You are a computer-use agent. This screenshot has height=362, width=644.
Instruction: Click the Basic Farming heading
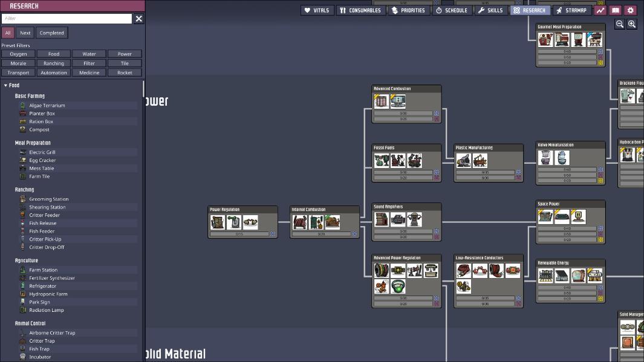(x=30, y=96)
